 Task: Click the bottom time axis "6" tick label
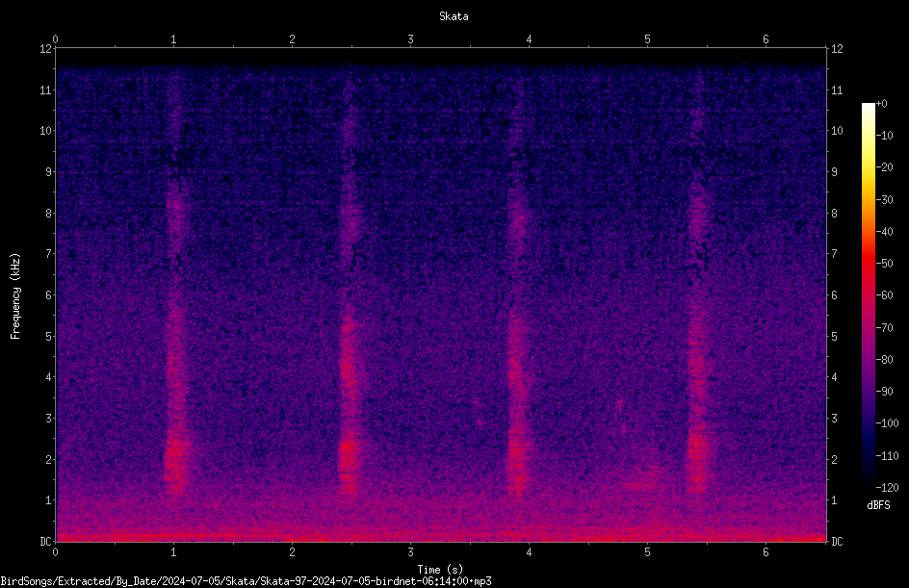(x=766, y=552)
